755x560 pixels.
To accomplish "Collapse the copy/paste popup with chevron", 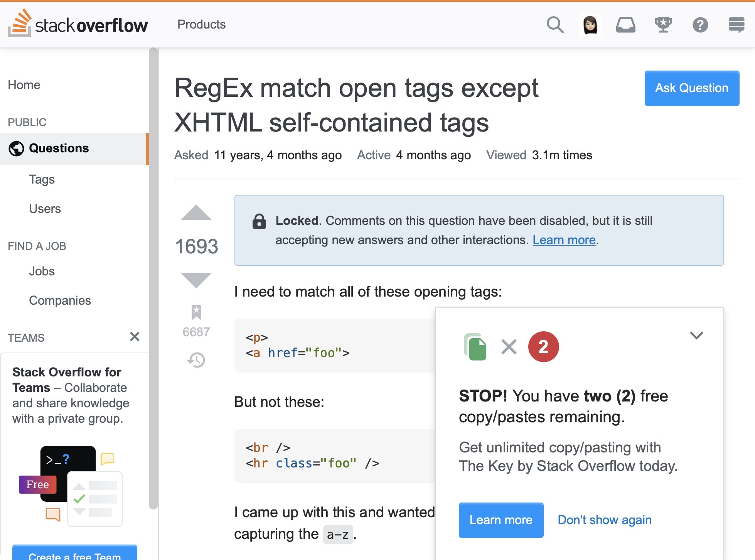I will (696, 335).
